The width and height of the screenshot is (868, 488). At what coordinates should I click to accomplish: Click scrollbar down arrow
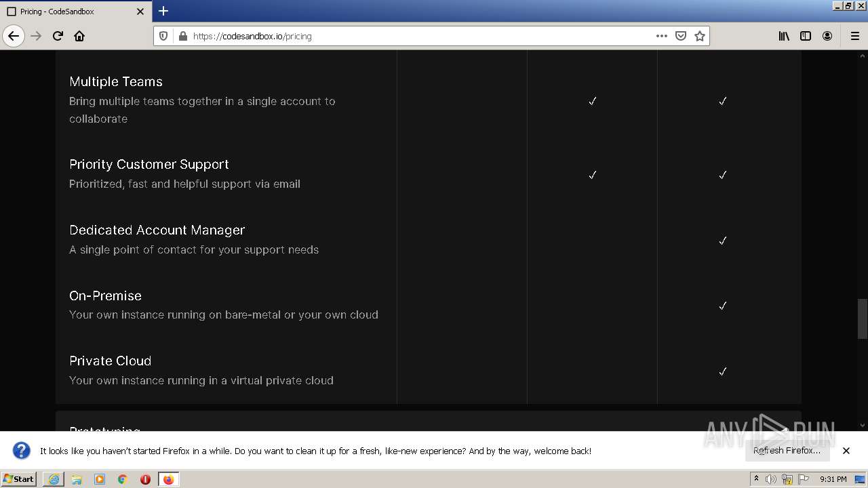[862, 426]
